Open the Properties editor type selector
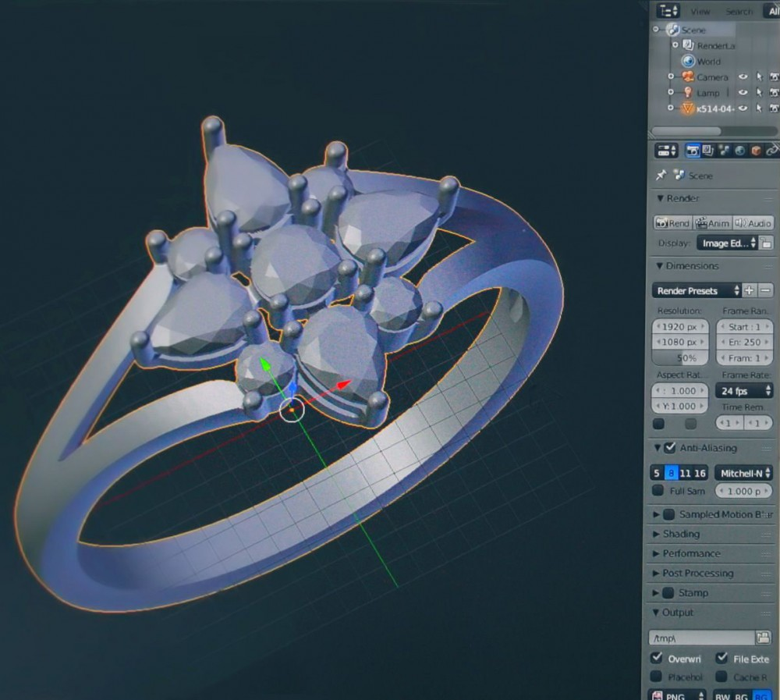 [x=667, y=151]
